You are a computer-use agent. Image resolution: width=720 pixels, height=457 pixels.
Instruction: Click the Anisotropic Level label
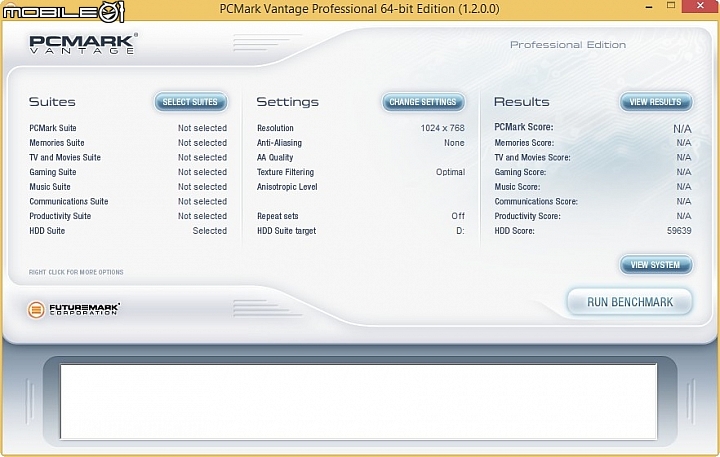point(287,187)
